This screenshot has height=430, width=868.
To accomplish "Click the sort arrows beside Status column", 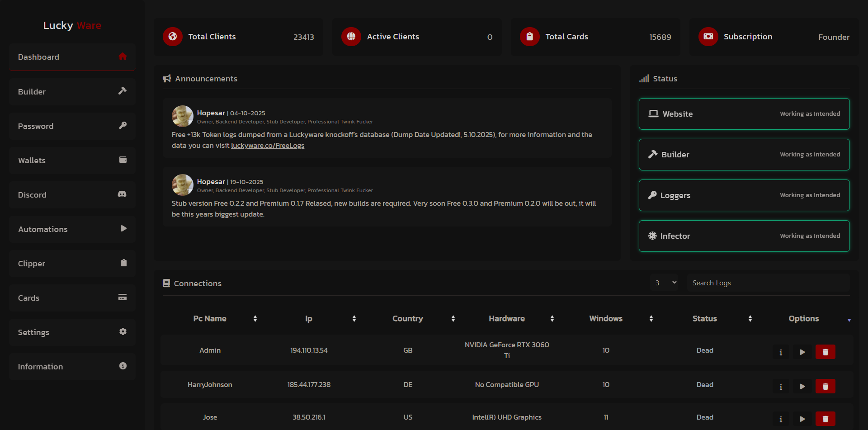I will (x=750, y=319).
